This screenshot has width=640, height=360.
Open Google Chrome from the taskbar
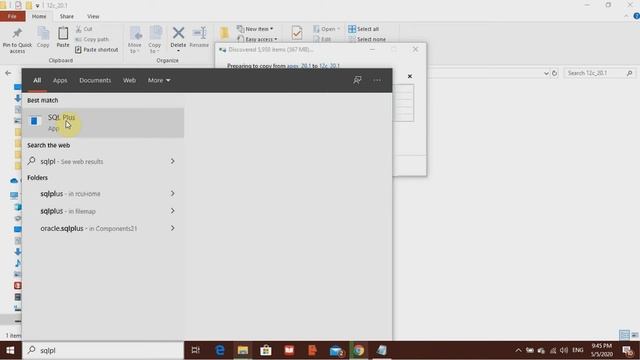[359, 350]
